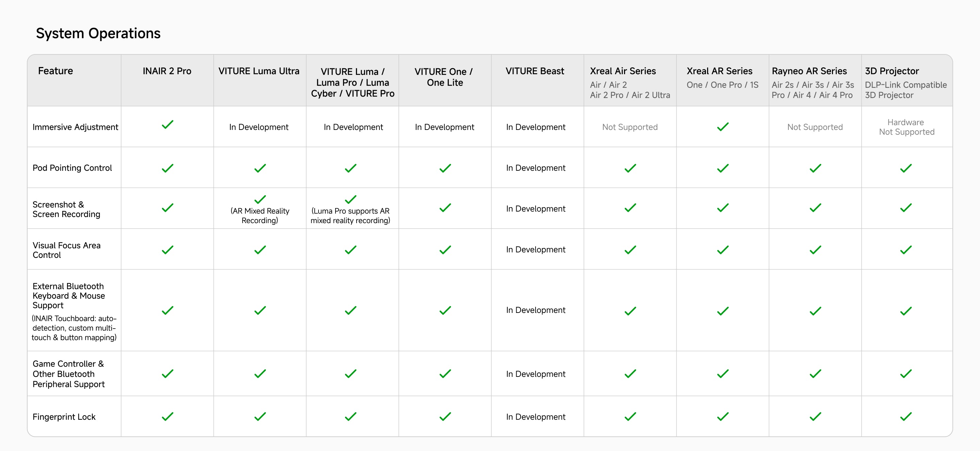Click Xreal AR Series Game Controller checkmark

722,374
